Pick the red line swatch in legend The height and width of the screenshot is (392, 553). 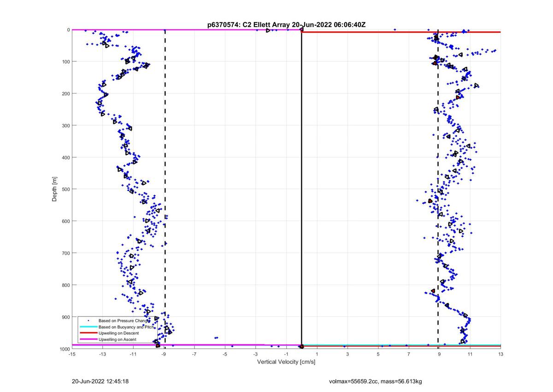point(88,333)
